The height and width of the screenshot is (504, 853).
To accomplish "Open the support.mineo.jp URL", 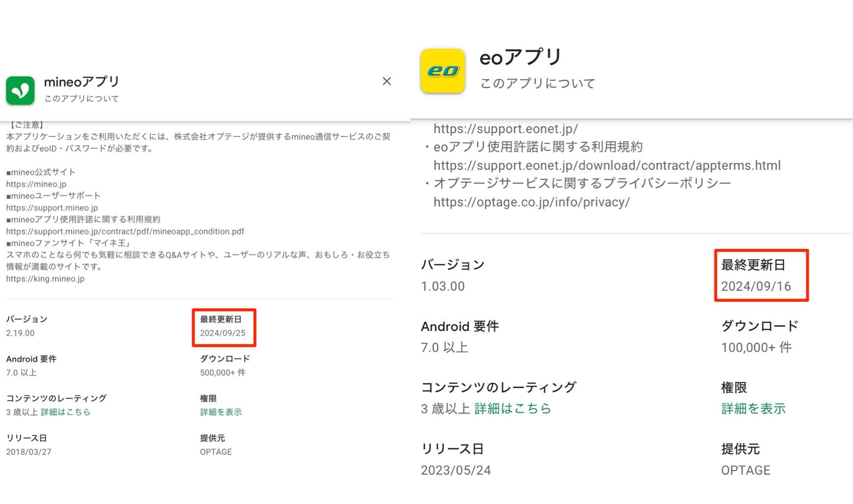I will pos(52,208).
